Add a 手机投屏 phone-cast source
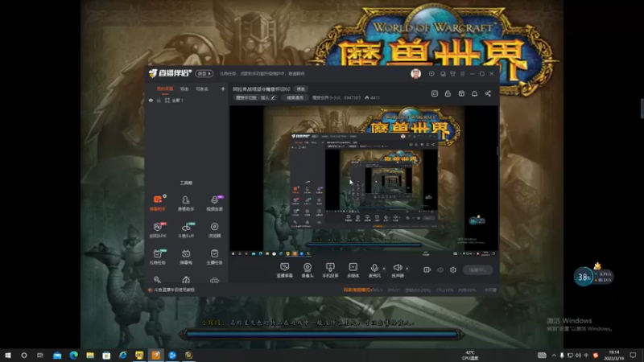Viewport: 644px width, 362px height. point(330,270)
